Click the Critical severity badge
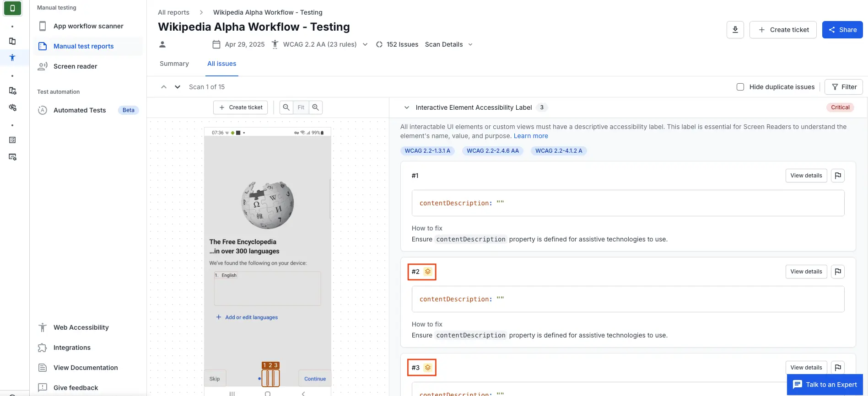 [x=840, y=107]
